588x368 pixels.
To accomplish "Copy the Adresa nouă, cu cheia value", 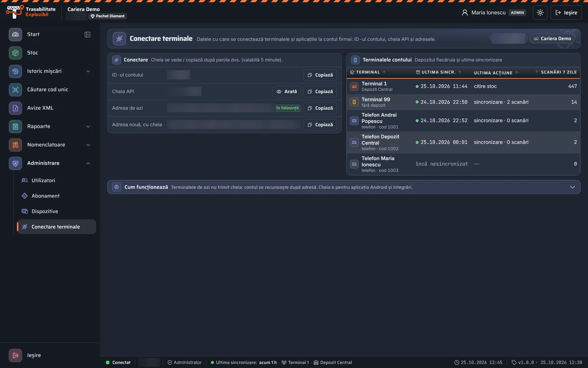I will pos(320,125).
